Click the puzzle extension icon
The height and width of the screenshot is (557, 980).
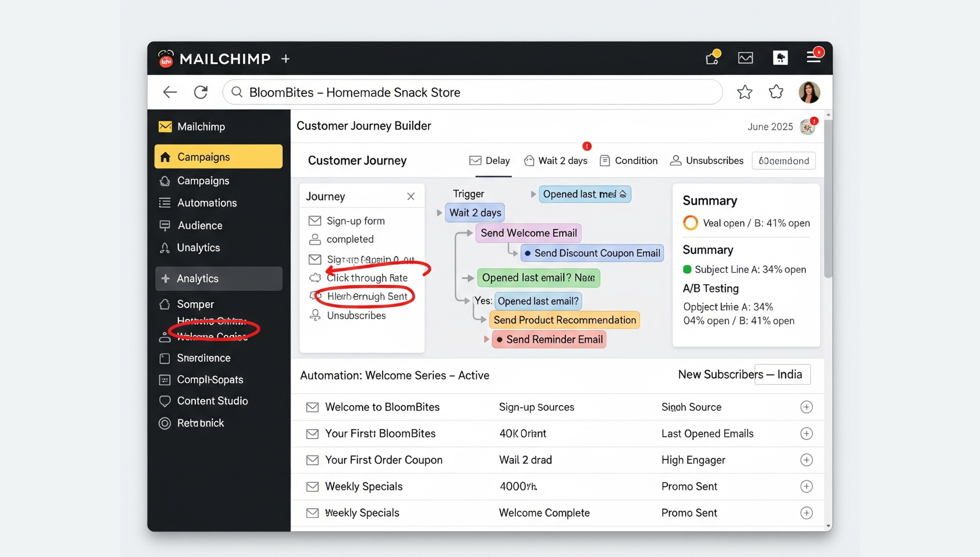[780, 58]
